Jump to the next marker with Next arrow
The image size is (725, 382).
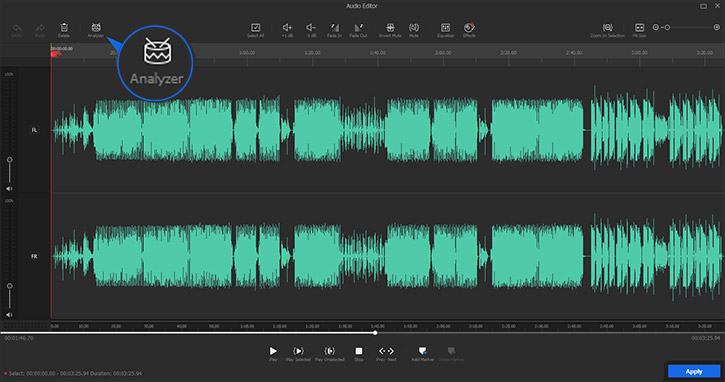(391, 351)
